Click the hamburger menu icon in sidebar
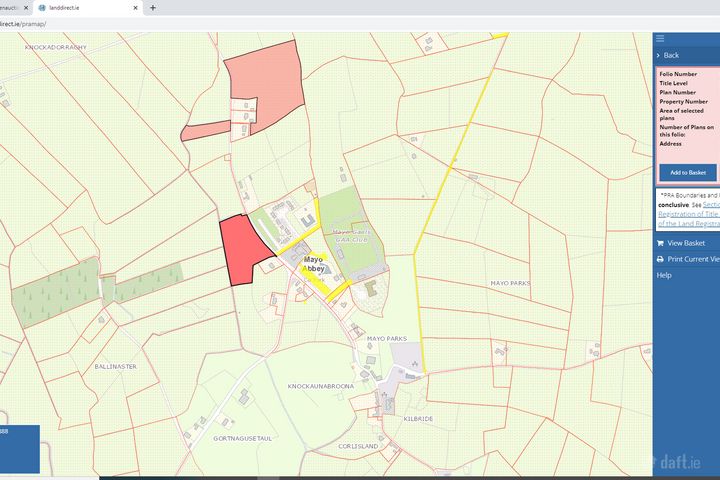This screenshot has width=720, height=480. [660, 38]
